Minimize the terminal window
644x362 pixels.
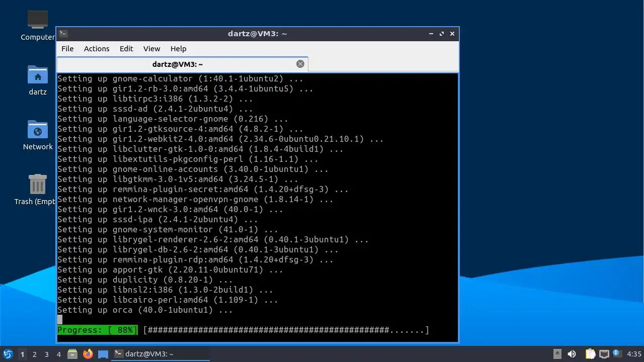pyautogui.click(x=431, y=34)
